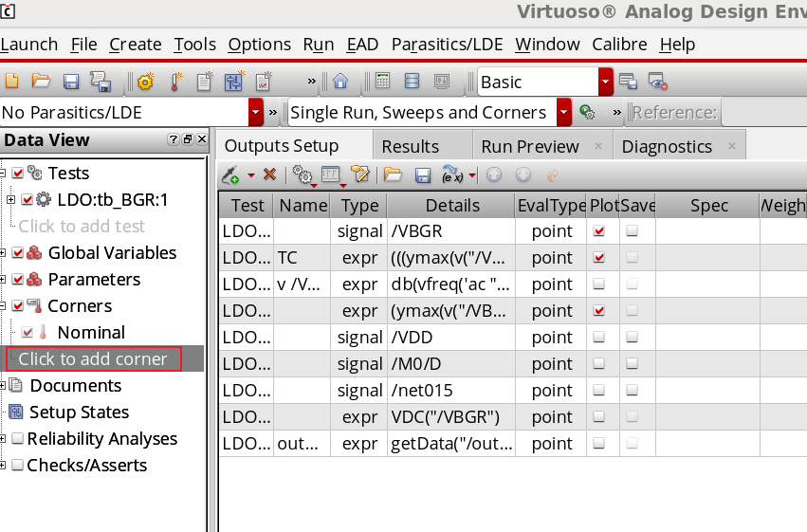Image resolution: width=807 pixels, height=532 pixels.
Task: Open the No Parasitics/LDE dropdown
Action: 256,112
